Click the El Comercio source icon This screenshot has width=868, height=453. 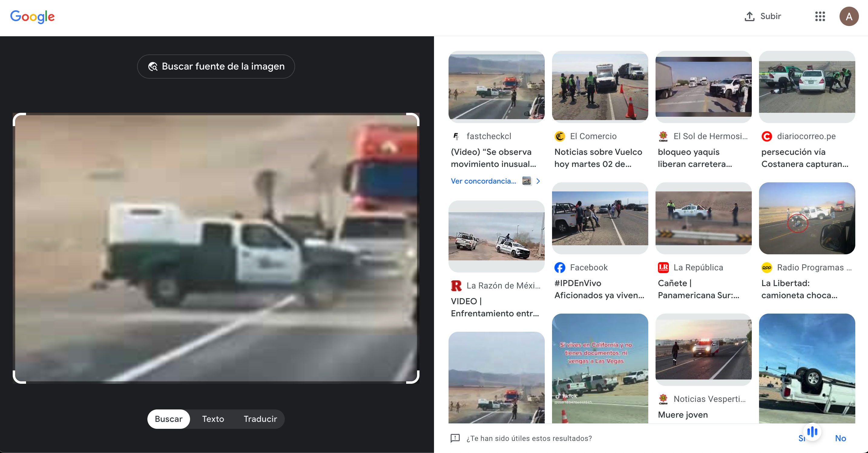click(560, 136)
